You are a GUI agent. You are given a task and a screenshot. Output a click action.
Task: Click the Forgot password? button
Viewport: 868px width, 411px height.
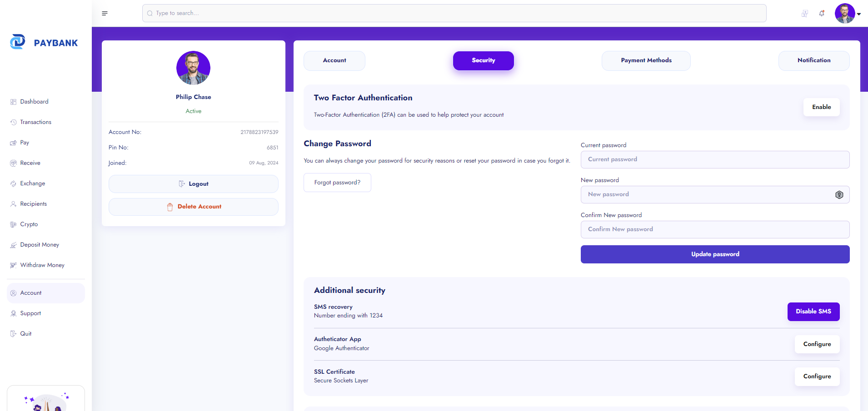(x=337, y=183)
